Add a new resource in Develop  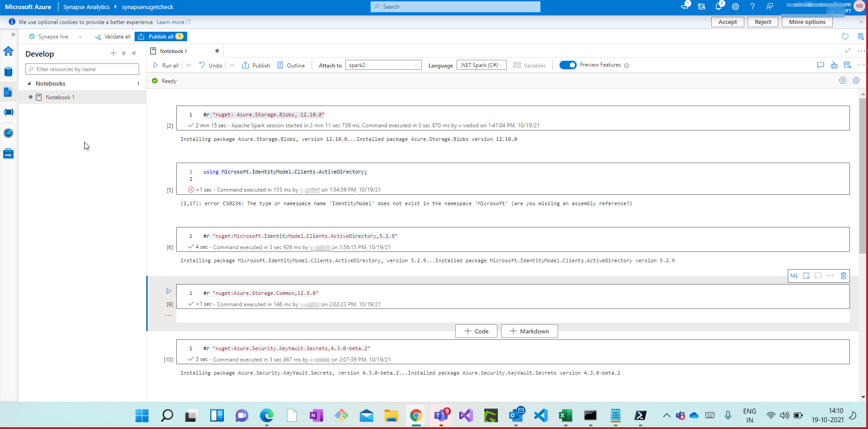click(x=113, y=53)
